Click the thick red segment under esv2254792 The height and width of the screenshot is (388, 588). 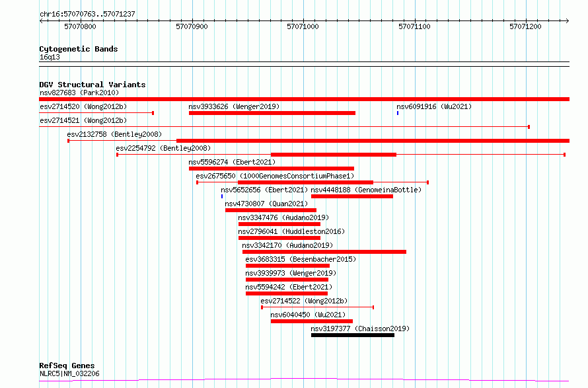334,155
